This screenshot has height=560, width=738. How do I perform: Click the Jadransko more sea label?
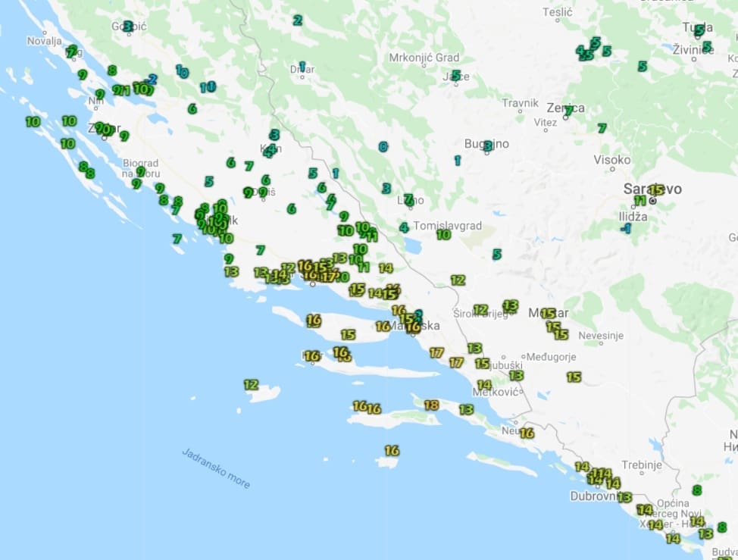click(216, 468)
